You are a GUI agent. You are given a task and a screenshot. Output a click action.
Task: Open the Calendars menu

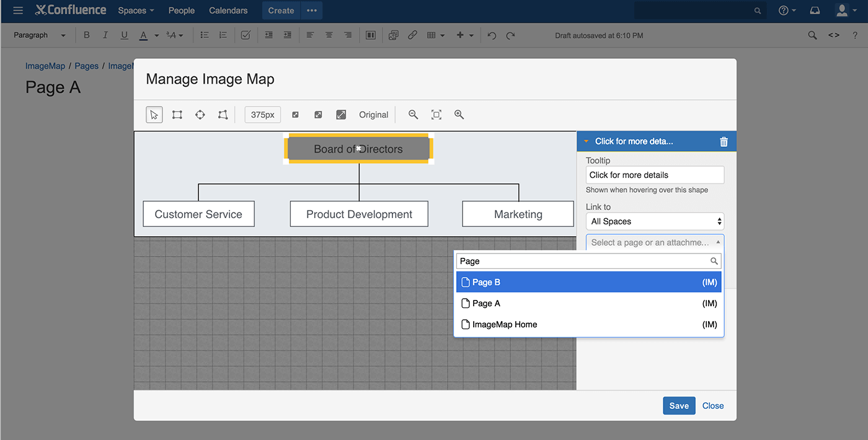pos(228,11)
